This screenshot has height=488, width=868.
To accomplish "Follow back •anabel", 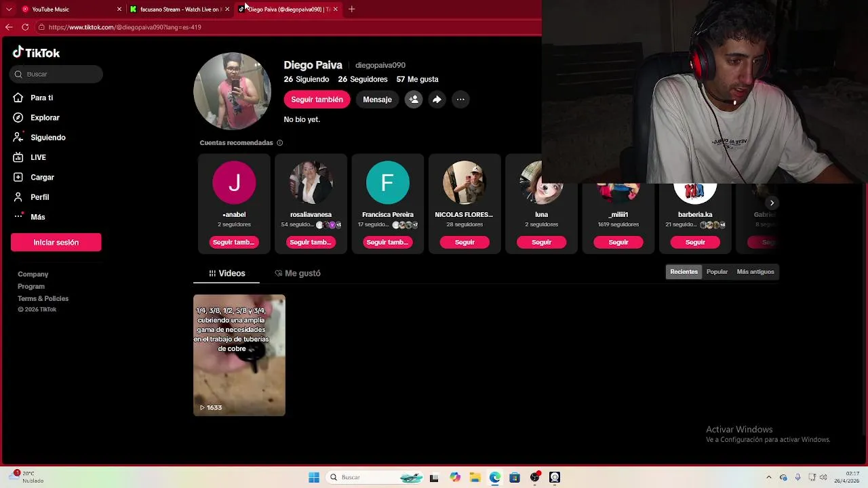I will pos(234,242).
